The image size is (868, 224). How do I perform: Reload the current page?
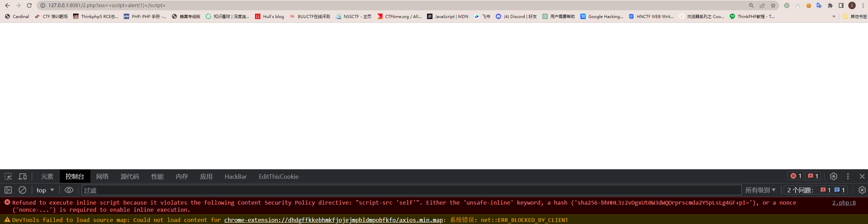click(29, 5)
